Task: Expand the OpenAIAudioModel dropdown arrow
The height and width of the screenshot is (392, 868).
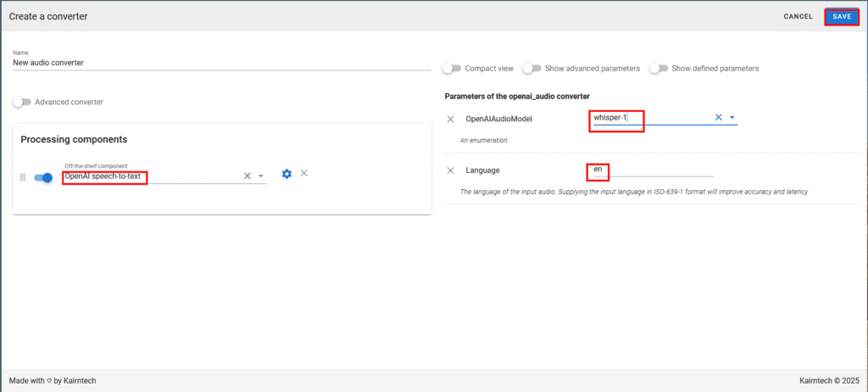Action: [x=732, y=118]
